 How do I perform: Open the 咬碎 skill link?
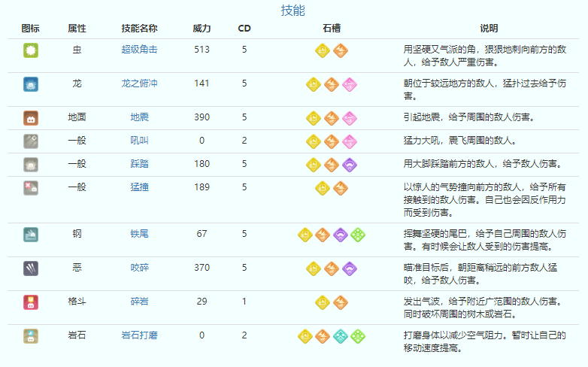140,268
